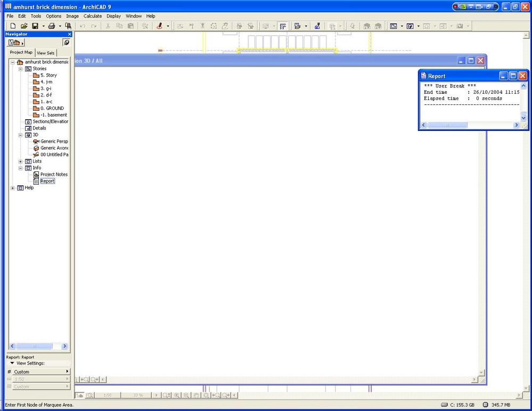Click the bottom bar Zoom Out magnifier

click(x=186, y=396)
